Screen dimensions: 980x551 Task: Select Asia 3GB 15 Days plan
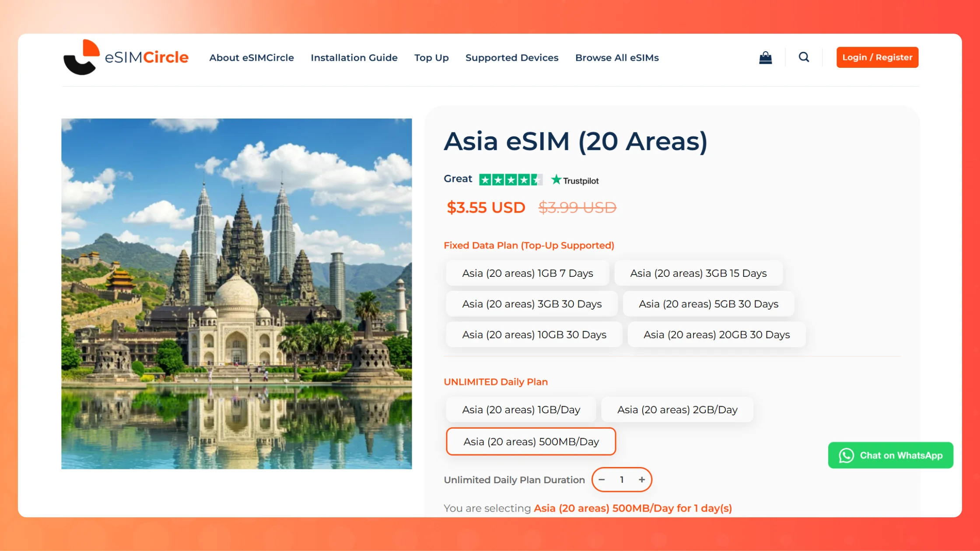[x=698, y=273]
